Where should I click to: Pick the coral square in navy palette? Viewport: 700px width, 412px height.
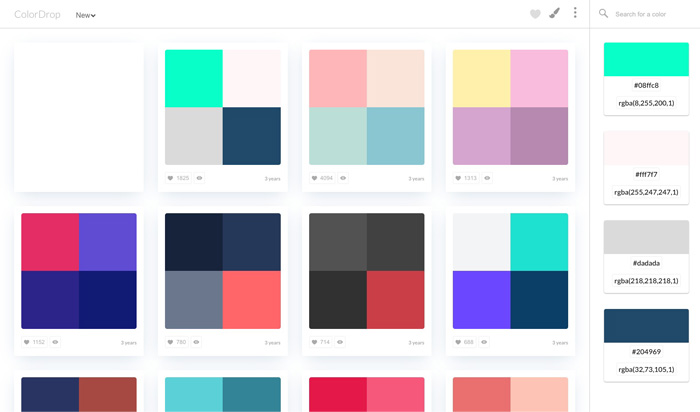(252, 300)
